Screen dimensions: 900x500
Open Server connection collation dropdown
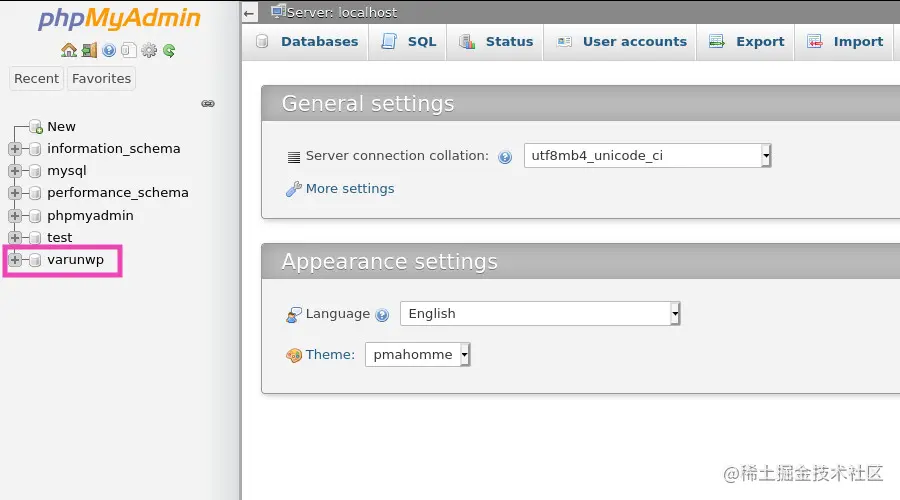(x=647, y=155)
